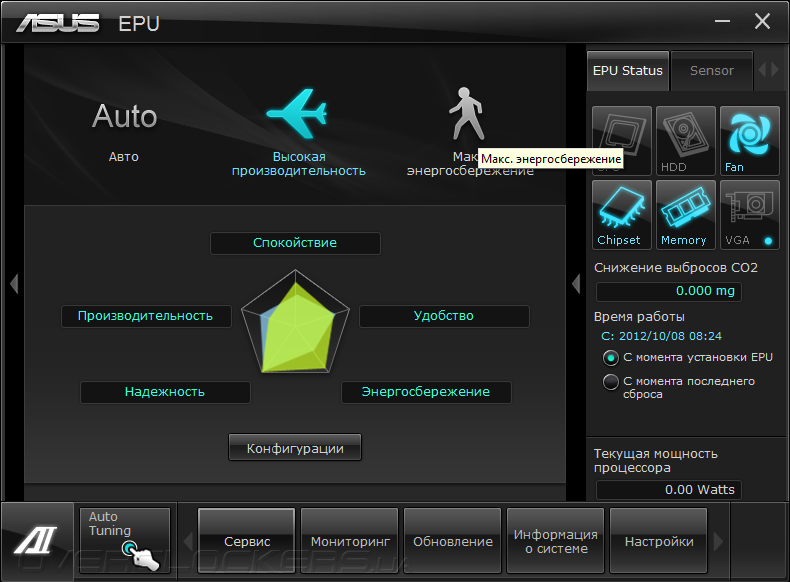
Task: Select the walking man power saving icon
Action: 467,114
